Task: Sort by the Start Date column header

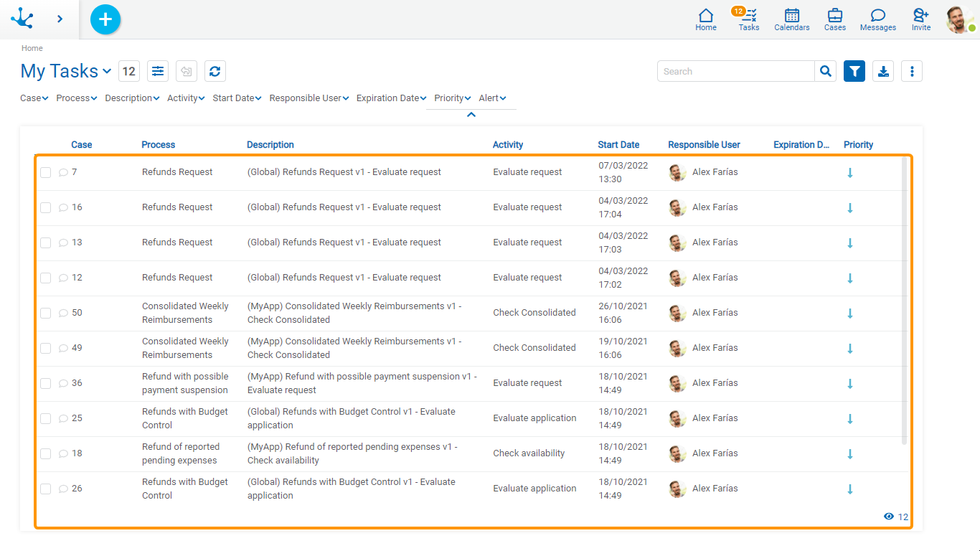Action: [618, 145]
